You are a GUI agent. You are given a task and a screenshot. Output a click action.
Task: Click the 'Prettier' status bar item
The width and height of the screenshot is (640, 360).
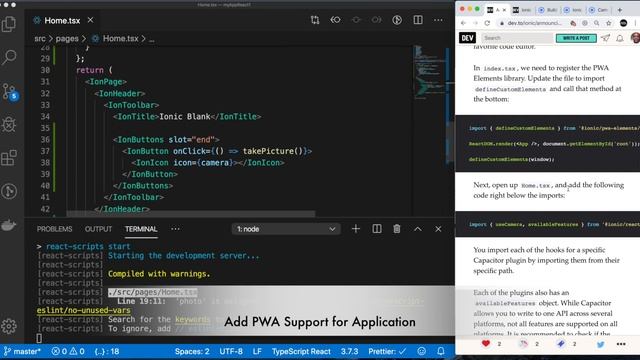[387, 351]
